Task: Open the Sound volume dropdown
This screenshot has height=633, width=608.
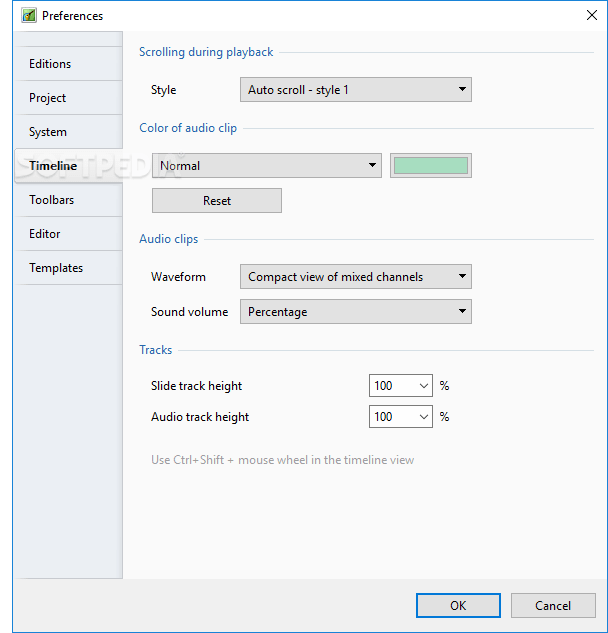Action: (x=356, y=312)
